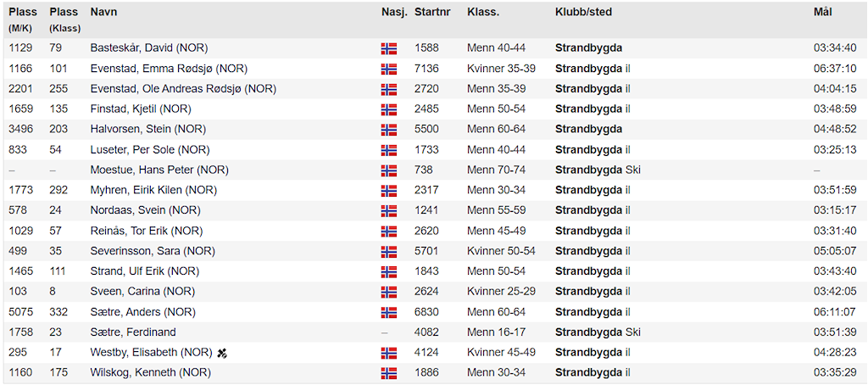
Task: Click the flag icon in Carina Sveen's row
Action: coord(389,292)
